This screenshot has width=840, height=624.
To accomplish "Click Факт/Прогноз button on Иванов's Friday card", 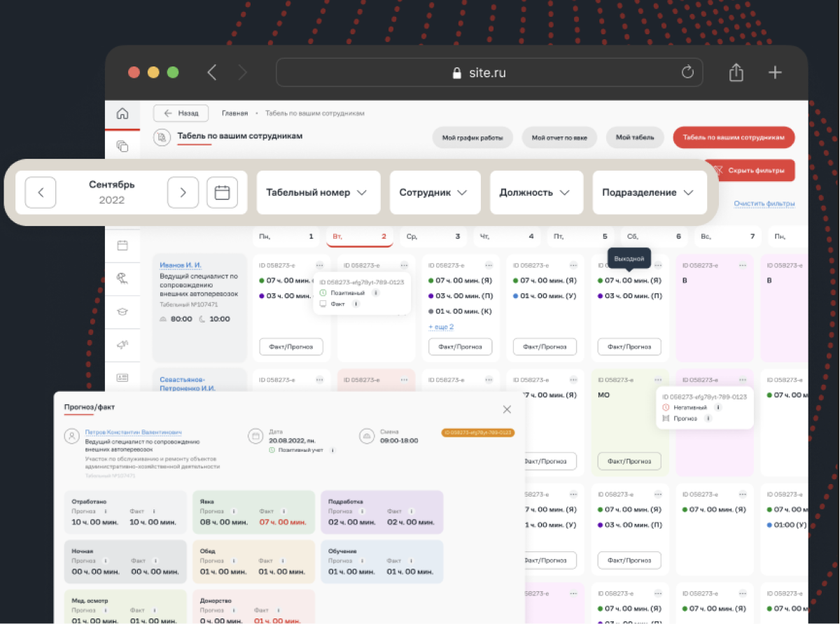I will coord(629,346).
